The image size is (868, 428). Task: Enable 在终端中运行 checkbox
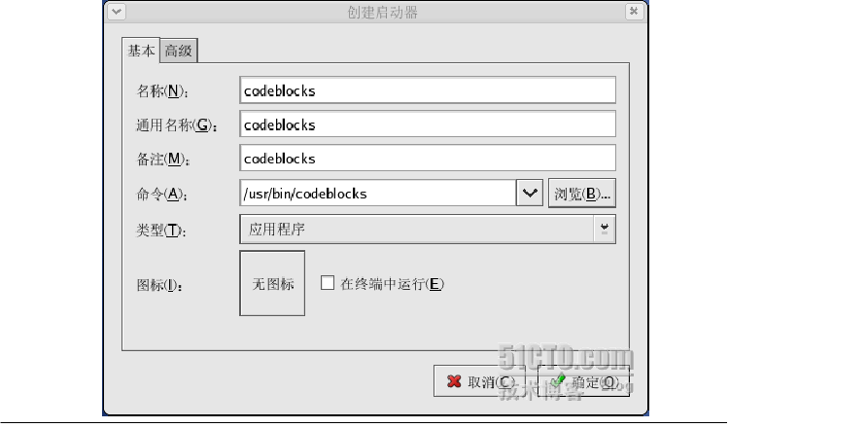[x=328, y=283]
